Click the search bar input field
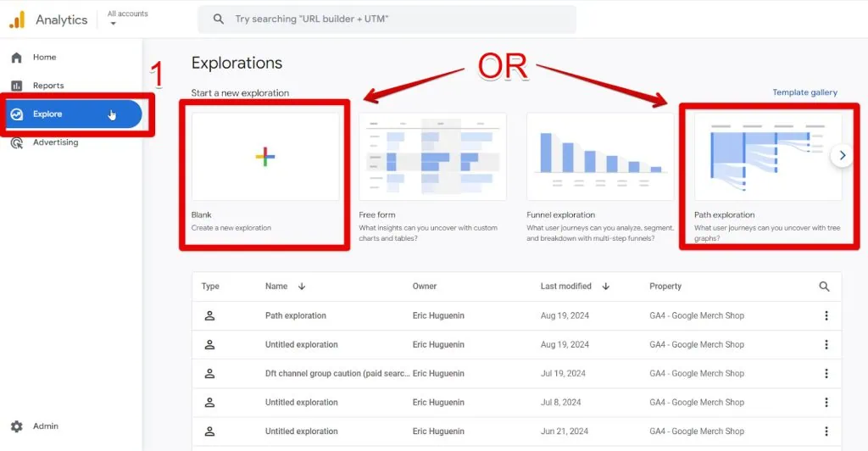This screenshot has width=868, height=451. point(398,19)
